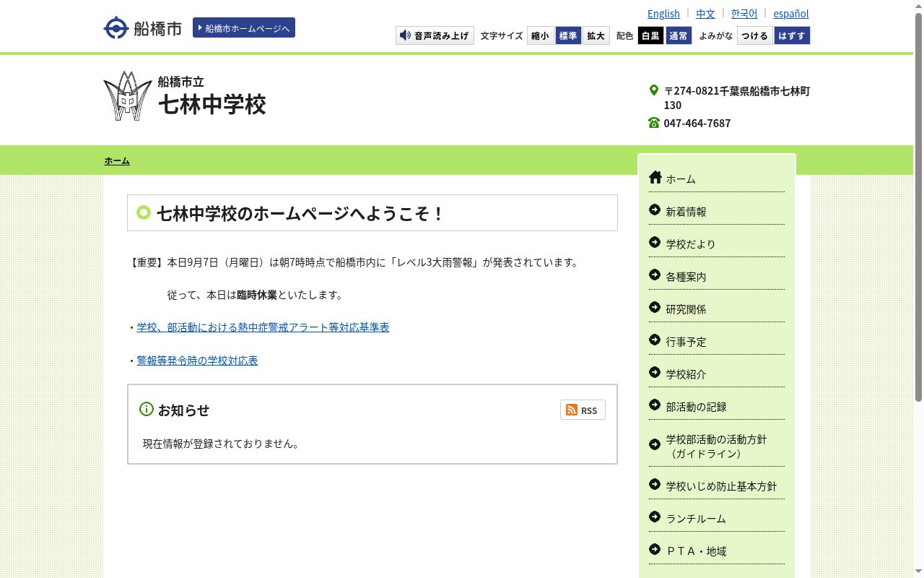The width and height of the screenshot is (924, 578).
Task: Click the page vertical scrollbar thumb
Action: (x=918, y=207)
